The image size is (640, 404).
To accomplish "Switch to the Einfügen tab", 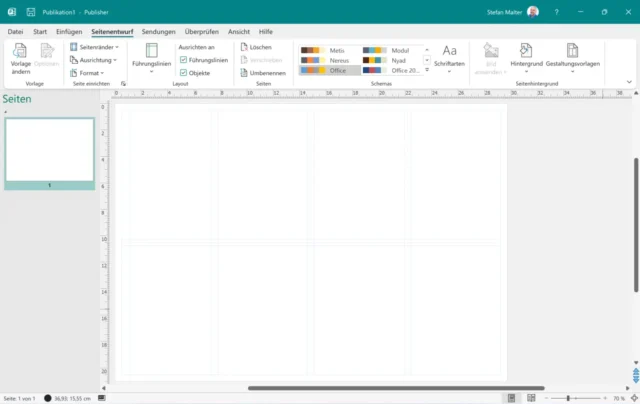I will pyautogui.click(x=69, y=31).
